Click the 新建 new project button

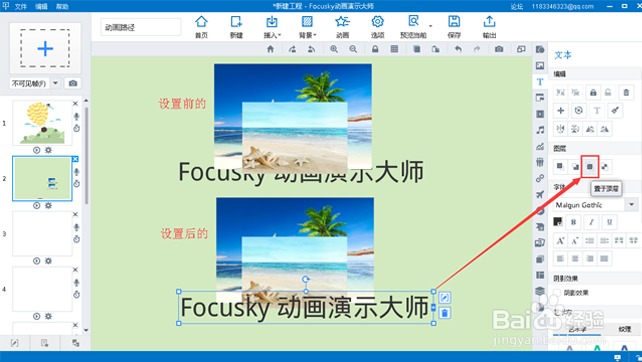(x=236, y=27)
